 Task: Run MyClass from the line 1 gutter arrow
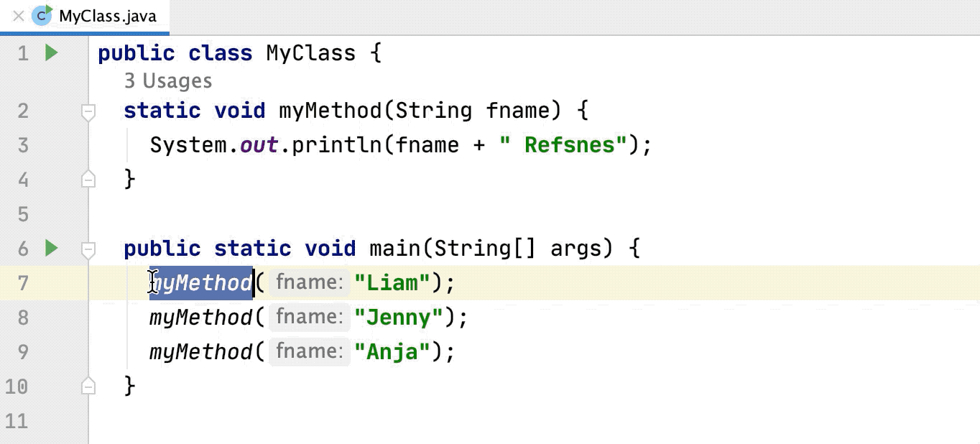pyautogui.click(x=51, y=52)
